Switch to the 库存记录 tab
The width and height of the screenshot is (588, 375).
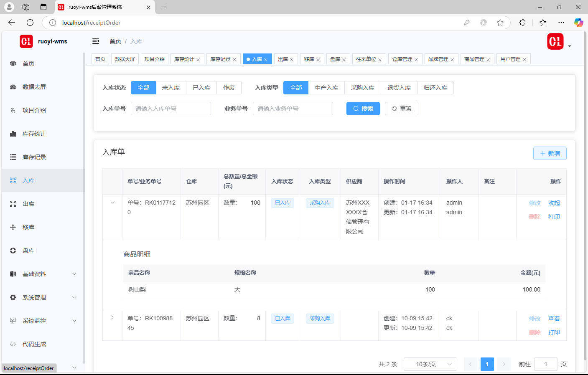pyautogui.click(x=220, y=59)
